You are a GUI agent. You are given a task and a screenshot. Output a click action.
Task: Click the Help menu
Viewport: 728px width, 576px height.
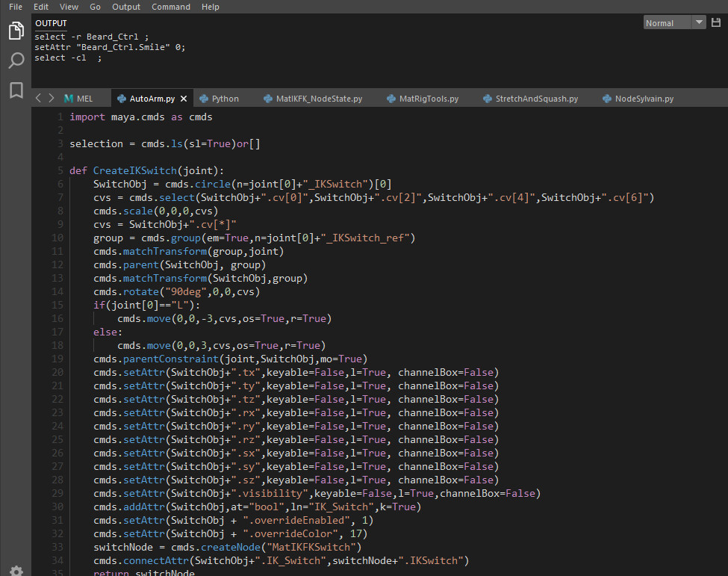pos(211,7)
